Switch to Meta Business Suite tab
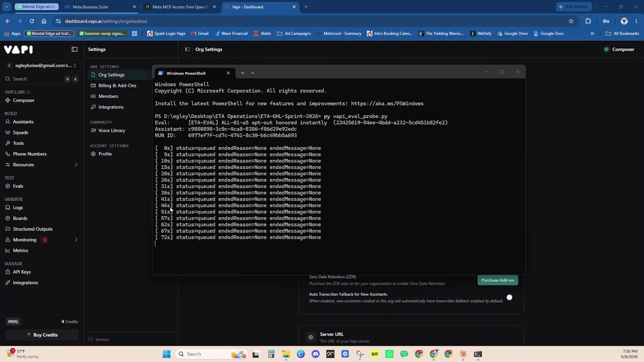This screenshot has width=644, height=362. (x=100, y=7)
